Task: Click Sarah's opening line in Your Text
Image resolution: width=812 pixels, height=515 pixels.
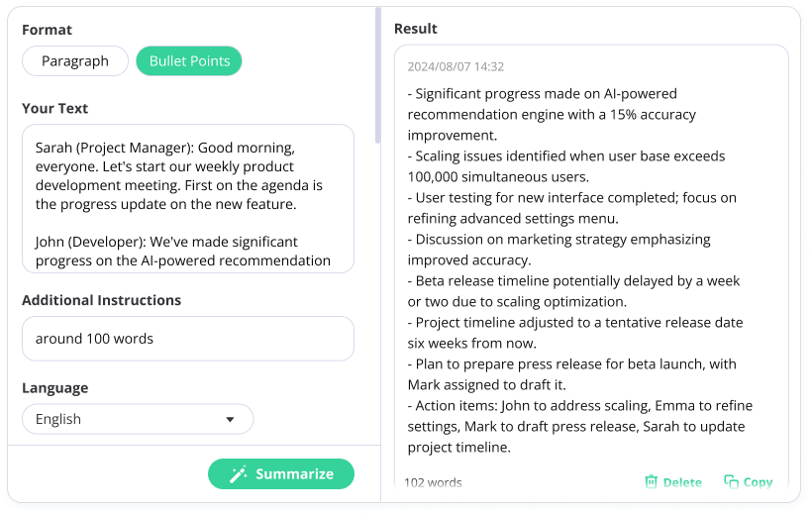Action: (178, 176)
